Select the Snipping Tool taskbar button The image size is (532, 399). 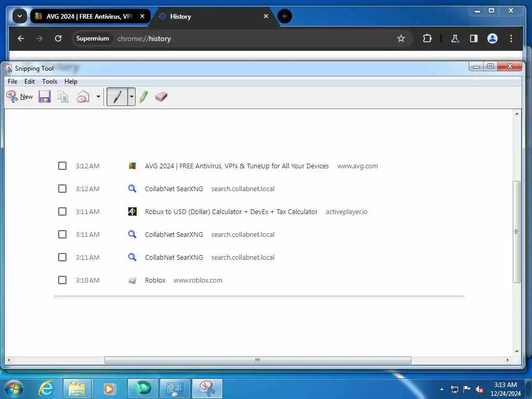(x=207, y=389)
